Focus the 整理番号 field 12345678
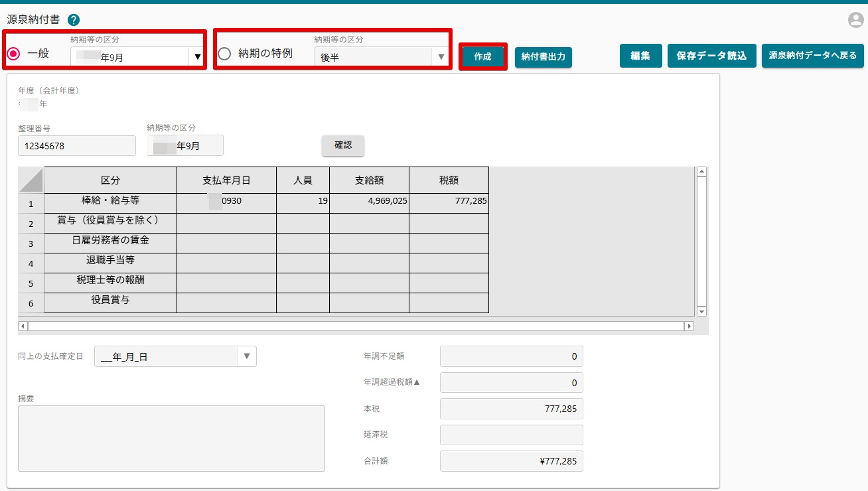The image size is (868, 491). click(x=77, y=145)
